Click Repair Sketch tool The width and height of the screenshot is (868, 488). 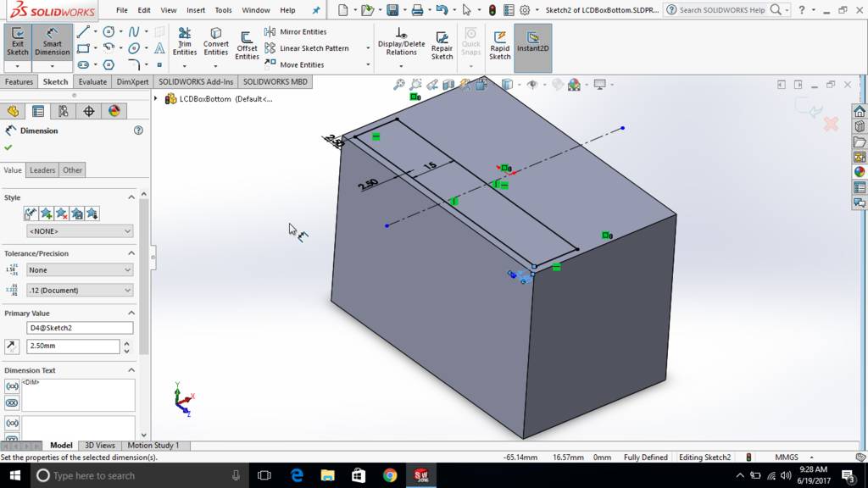click(442, 46)
